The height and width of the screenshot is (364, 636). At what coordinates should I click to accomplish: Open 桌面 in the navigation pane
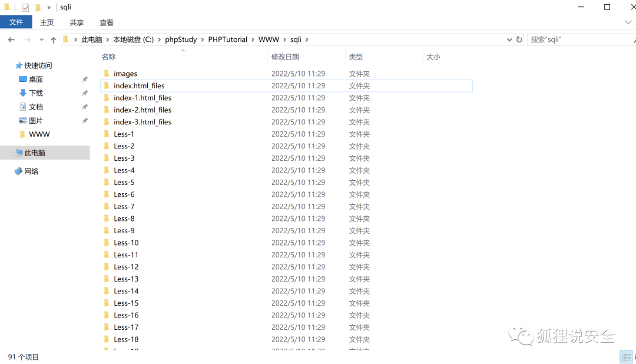click(36, 79)
